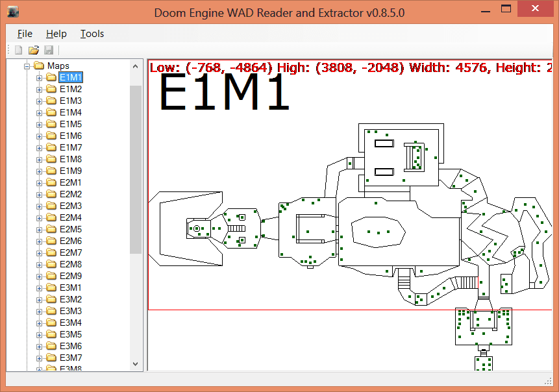Click the E2M6 folder icon
Screen dimensions: 559x392
pyautogui.click(x=51, y=241)
